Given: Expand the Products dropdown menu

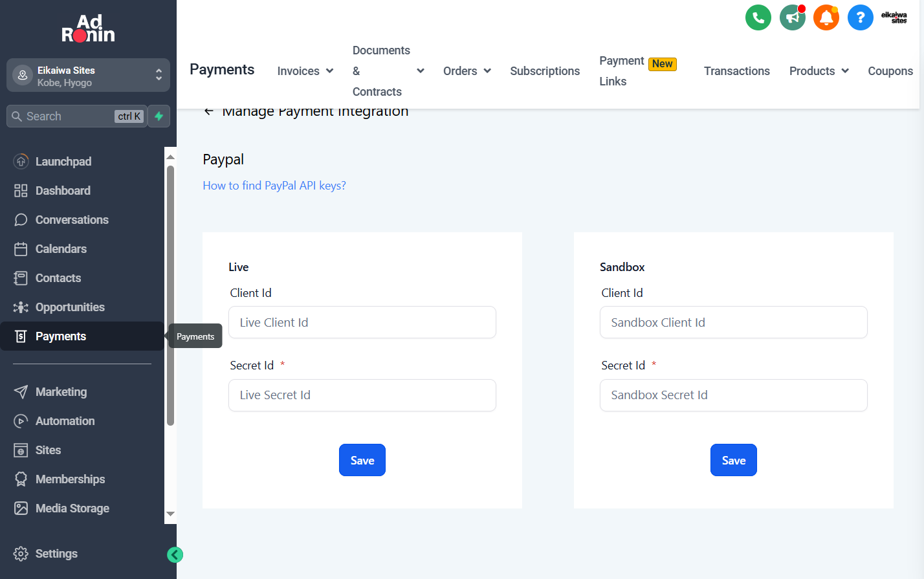Looking at the screenshot, I should pyautogui.click(x=819, y=71).
